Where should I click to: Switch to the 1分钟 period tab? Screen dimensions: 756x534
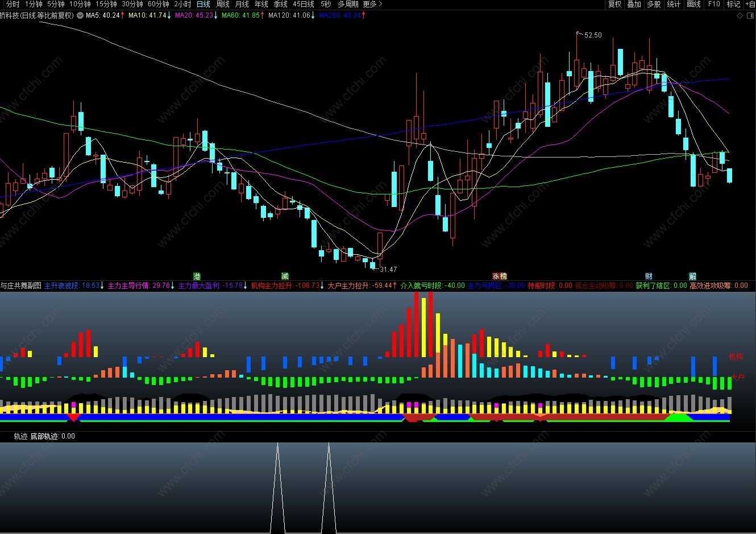[x=34, y=4]
